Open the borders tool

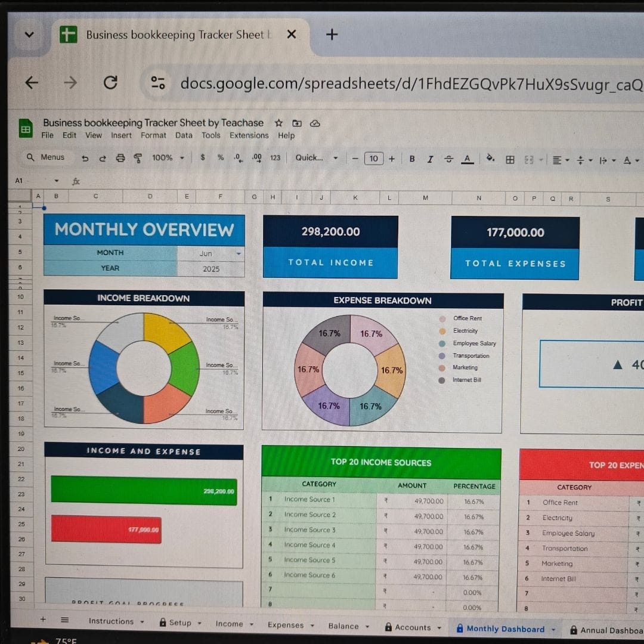510,160
